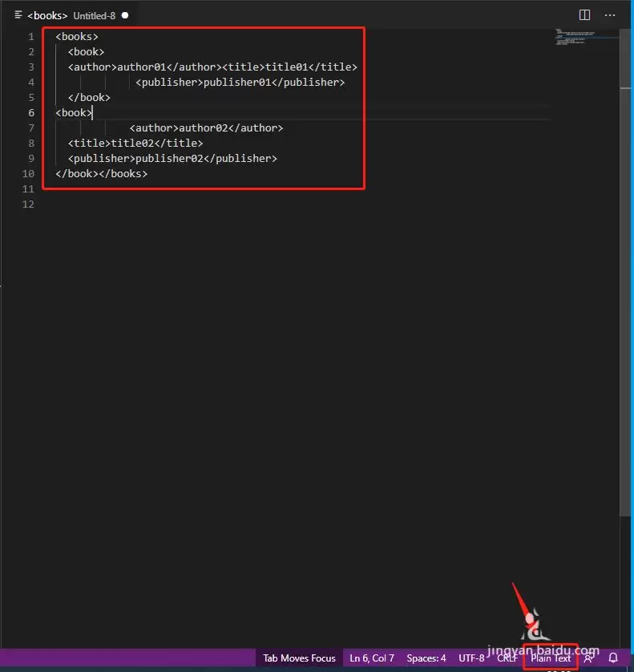Click the unsaved dot on Untitled-8 tab
Screen dimensions: 634x672
pos(125,15)
